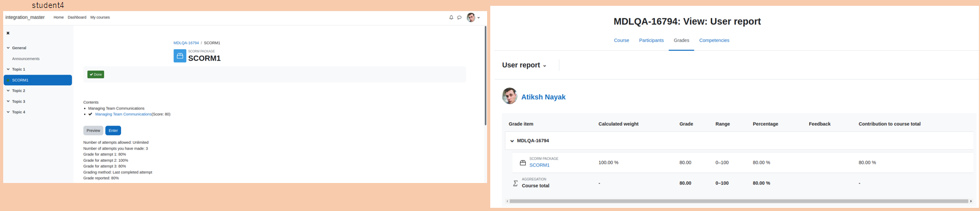Go to Home in top navigation

(59, 17)
